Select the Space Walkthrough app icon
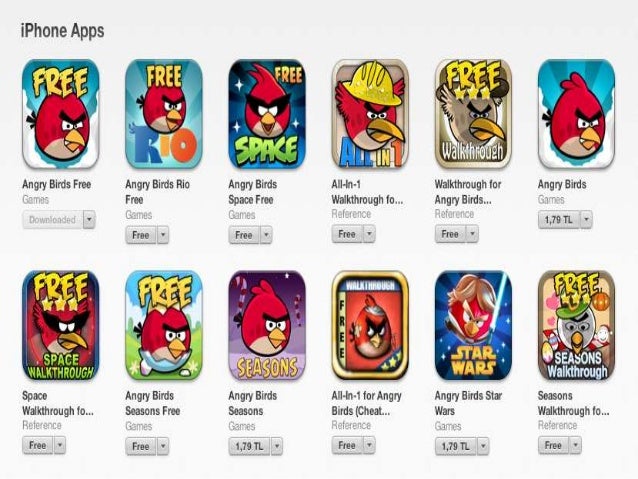This screenshot has width=638, height=479. (61, 325)
